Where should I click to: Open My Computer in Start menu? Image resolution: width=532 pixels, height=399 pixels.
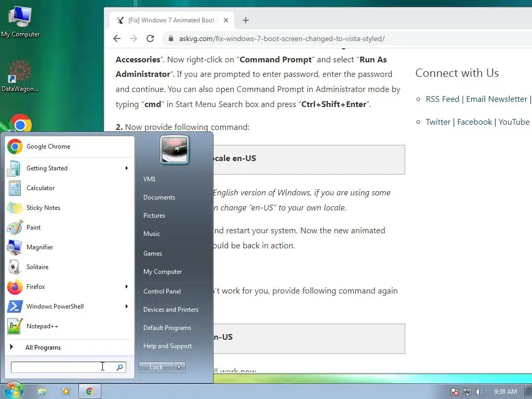click(x=163, y=272)
